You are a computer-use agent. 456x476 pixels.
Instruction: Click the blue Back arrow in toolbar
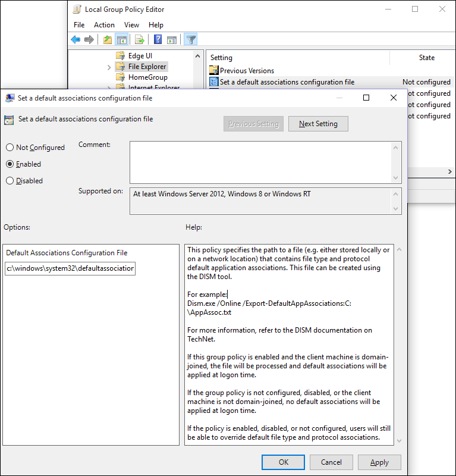click(x=76, y=40)
